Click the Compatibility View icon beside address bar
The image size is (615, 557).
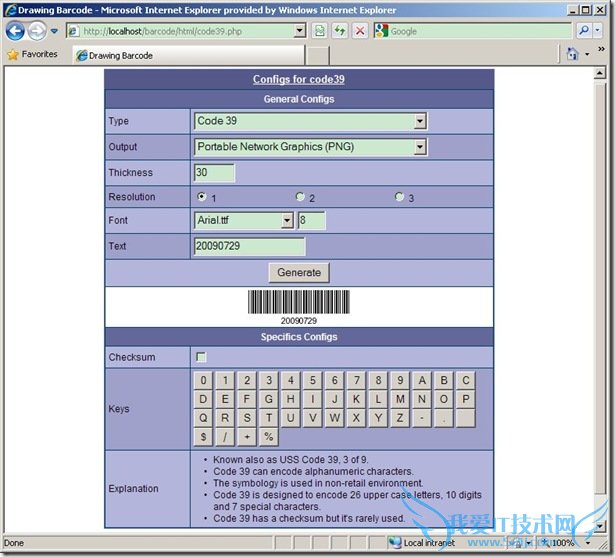click(x=320, y=31)
